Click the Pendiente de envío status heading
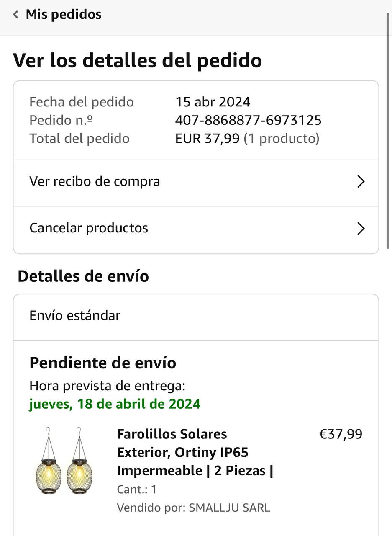Viewport: 392px width, 536px height. pos(103,363)
